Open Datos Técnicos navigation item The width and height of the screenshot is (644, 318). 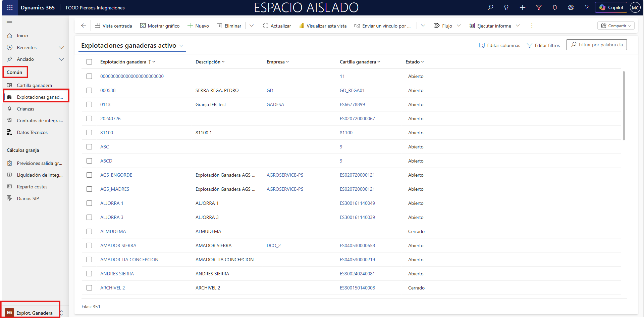point(32,132)
